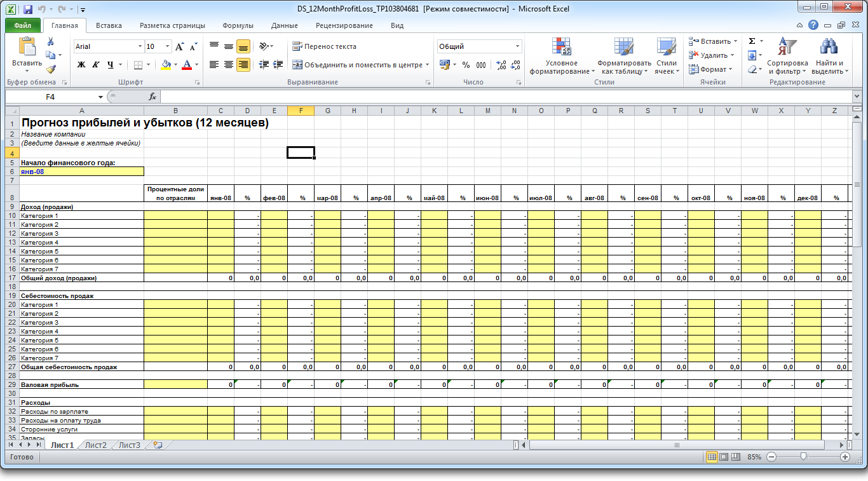868x481 pixels.
Task: Click the Increase Font Size icon
Action: click(x=180, y=46)
